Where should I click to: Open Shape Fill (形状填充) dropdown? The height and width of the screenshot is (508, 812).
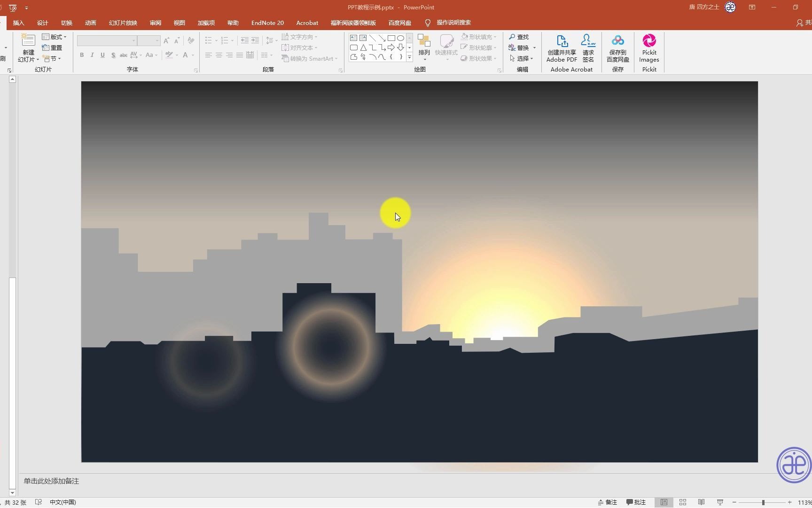click(478, 37)
